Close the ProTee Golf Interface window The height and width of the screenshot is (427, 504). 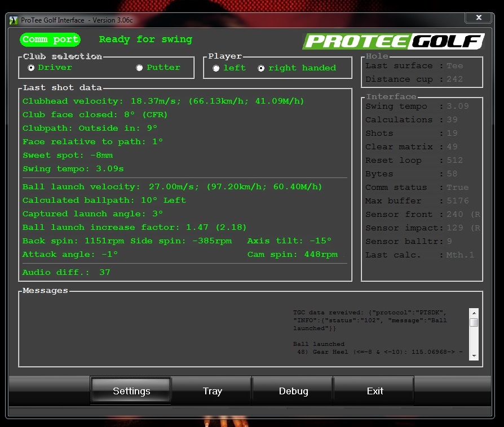point(479,17)
